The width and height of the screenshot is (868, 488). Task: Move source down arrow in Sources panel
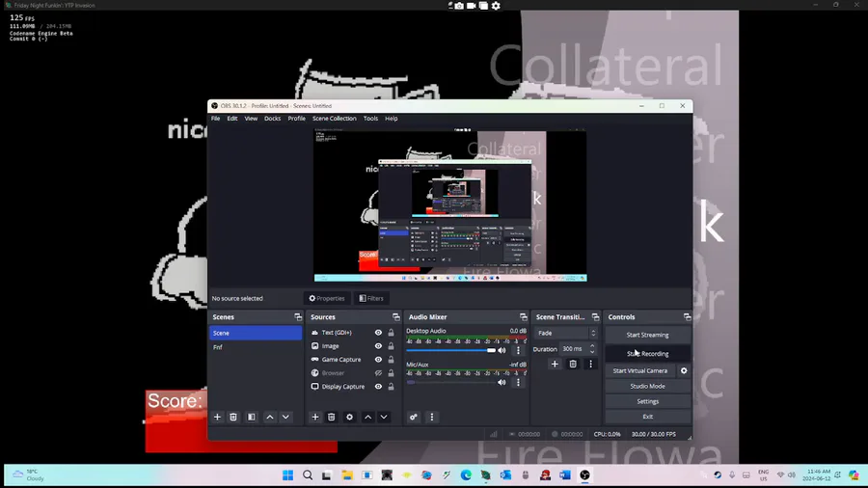tap(384, 418)
